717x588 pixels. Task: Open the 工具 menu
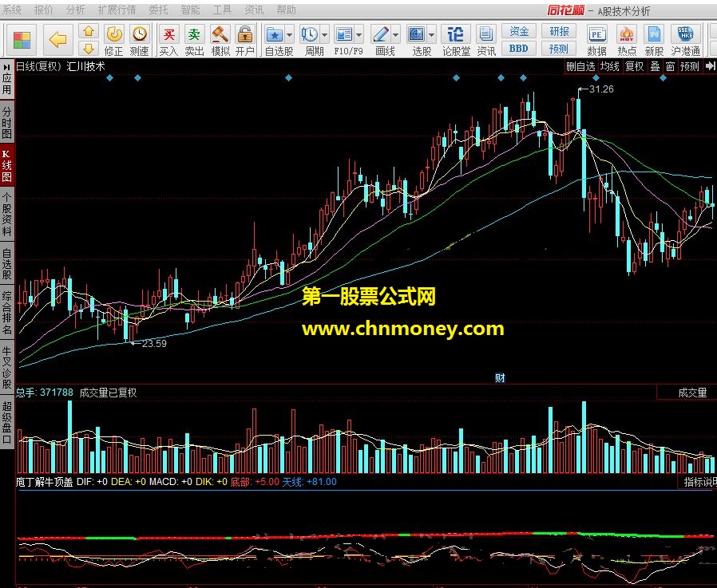[222, 10]
